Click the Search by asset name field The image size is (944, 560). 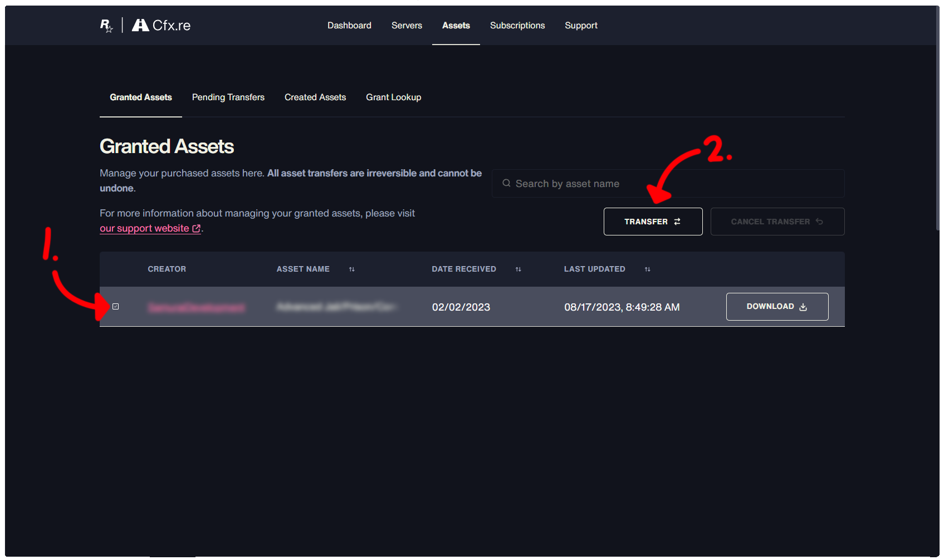tap(668, 184)
